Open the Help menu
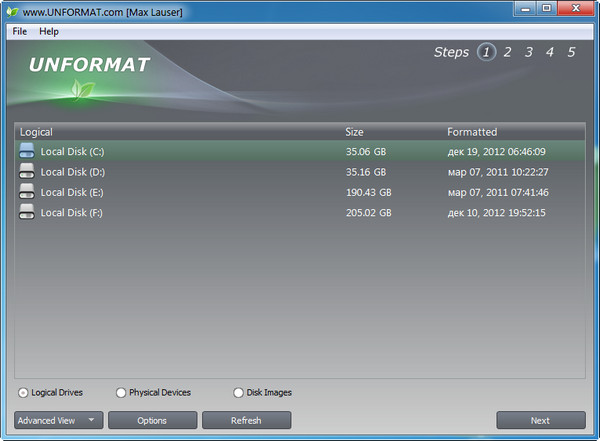600x441 pixels. pos(49,32)
